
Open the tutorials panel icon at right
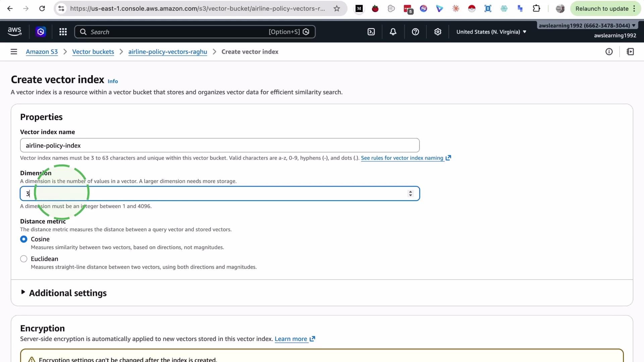[630, 52]
